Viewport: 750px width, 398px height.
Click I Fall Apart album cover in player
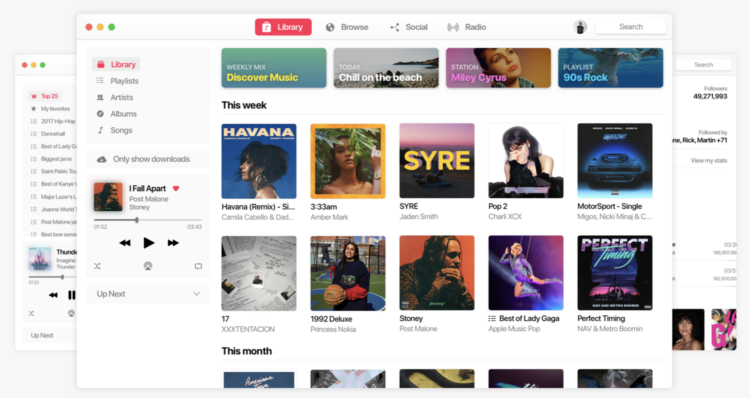[108, 197]
